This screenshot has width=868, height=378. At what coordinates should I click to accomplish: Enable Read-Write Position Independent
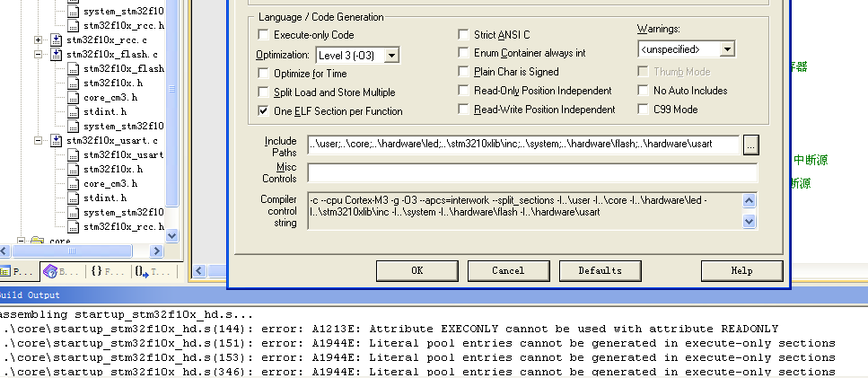463,110
